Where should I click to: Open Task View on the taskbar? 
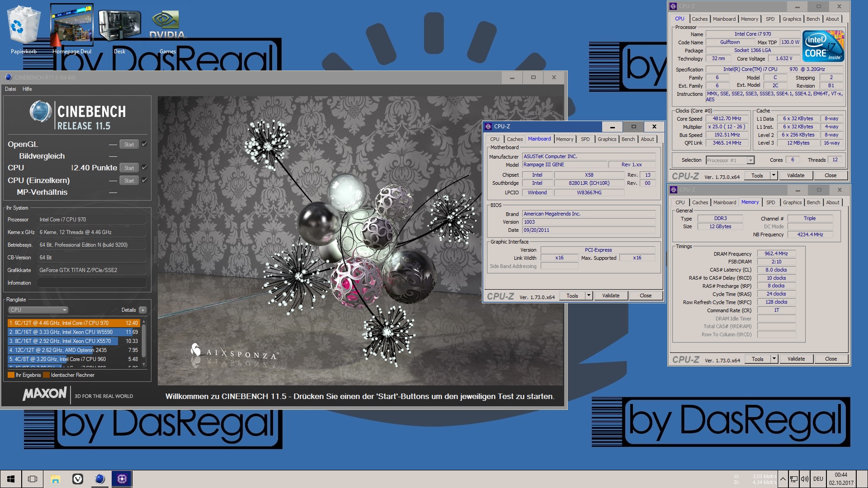coord(33,479)
